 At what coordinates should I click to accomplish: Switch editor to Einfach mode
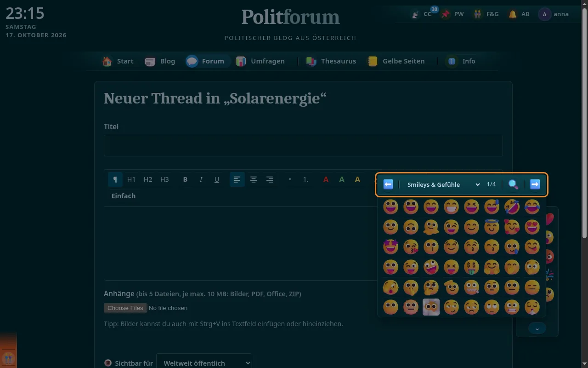tap(124, 196)
